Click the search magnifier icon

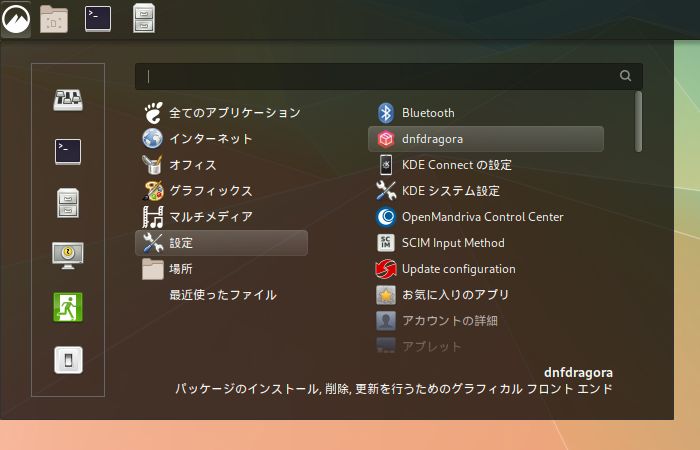pos(625,76)
